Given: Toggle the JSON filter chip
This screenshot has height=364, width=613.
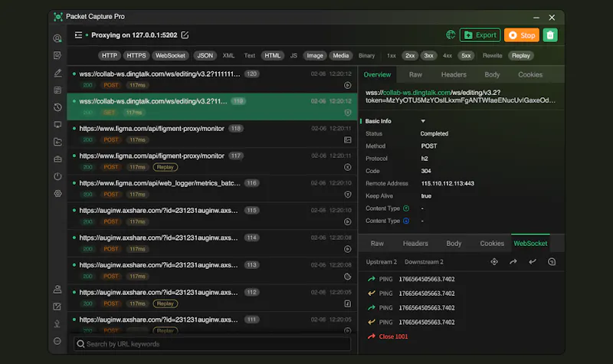Looking at the screenshot, I should click(205, 55).
